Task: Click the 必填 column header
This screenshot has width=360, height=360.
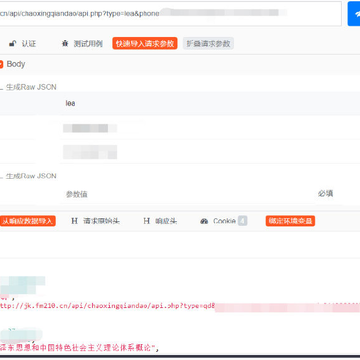Action: click(x=325, y=194)
